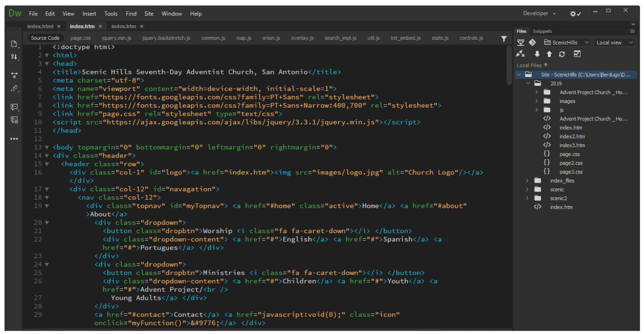Click the Remove Comment icon
The image size is (644, 334).
pos(14,120)
